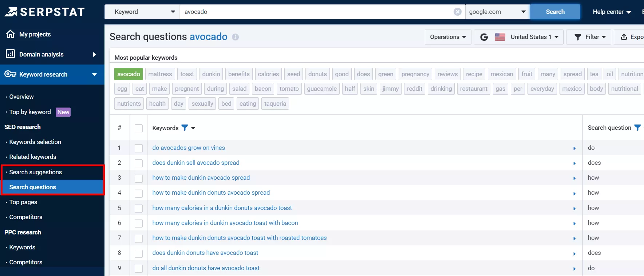Screen dimensions: 644x276
Task: Select the 'guacamole' popular keyword tag
Action: [322, 89]
